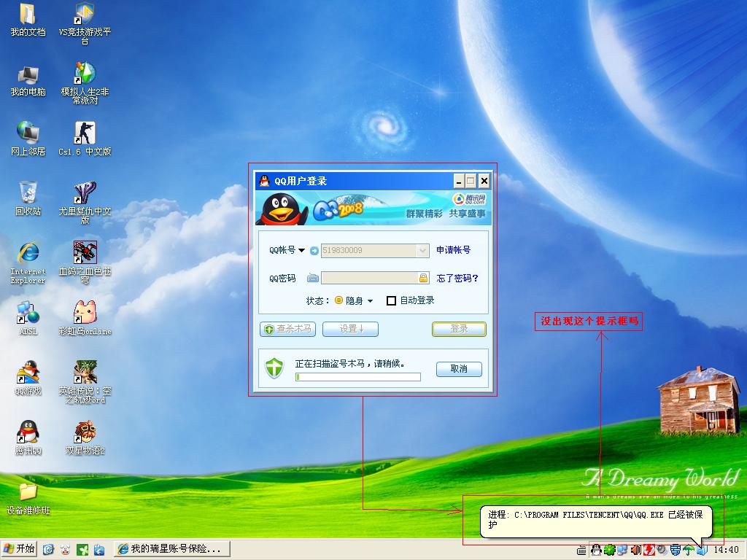Select ADSL connection shortcut
This screenshot has width=747, height=560.
coord(28,318)
